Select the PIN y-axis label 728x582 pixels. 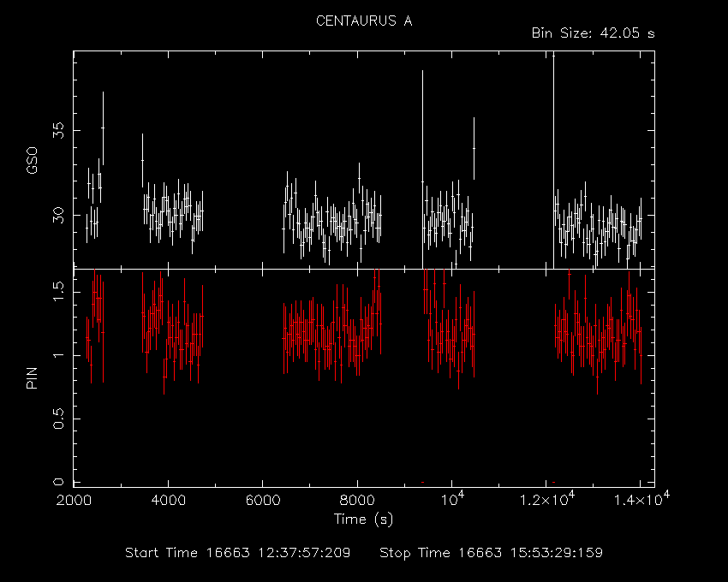coord(32,377)
